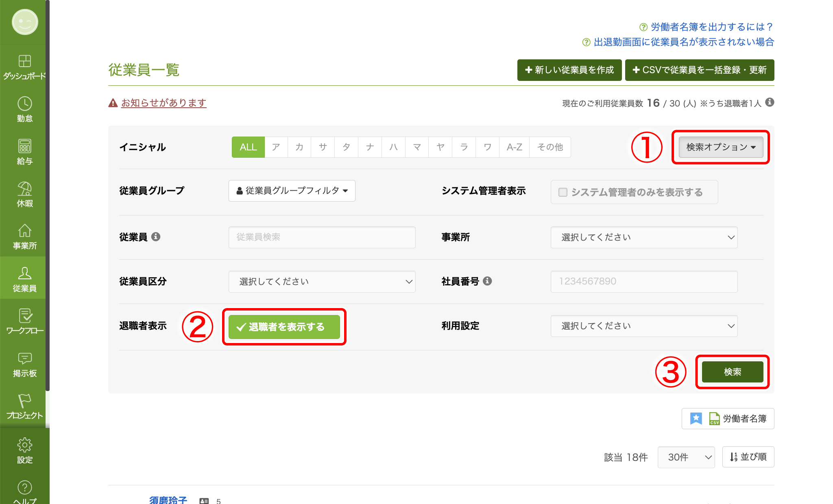The image size is (833, 504).
Task: Click info icon next to 社員番号 label
Action: pyautogui.click(x=487, y=281)
